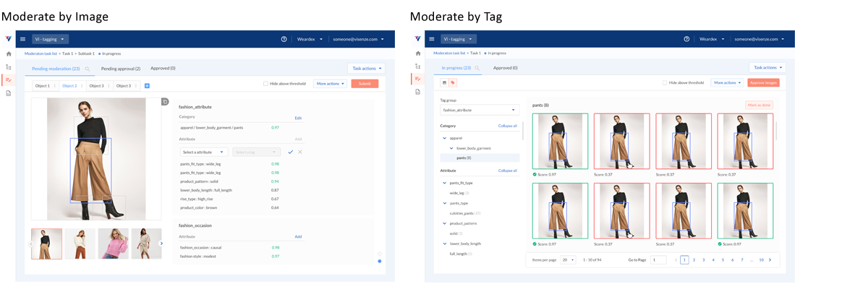Open the Select an attribute dropdown
Image resolution: width=868 pixels, height=289 pixels.
204,152
